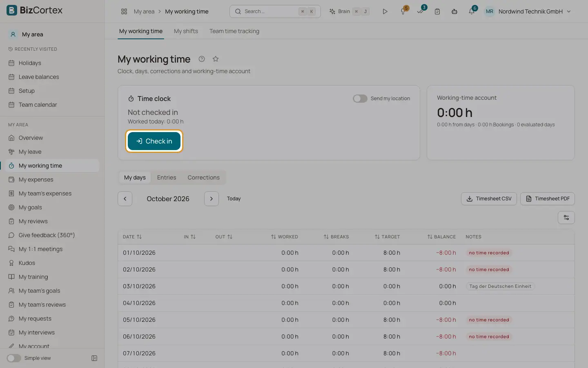Screen dimensions: 588x368
Task: Sort table by WORKED column
Action: click(285, 237)
